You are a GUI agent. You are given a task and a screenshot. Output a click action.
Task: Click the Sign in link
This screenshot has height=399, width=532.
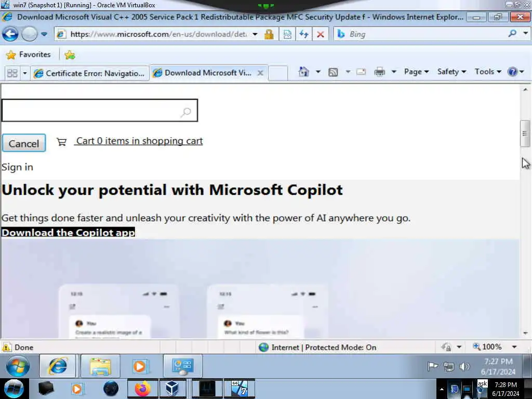pyautogui.click(x=17, y=167)
